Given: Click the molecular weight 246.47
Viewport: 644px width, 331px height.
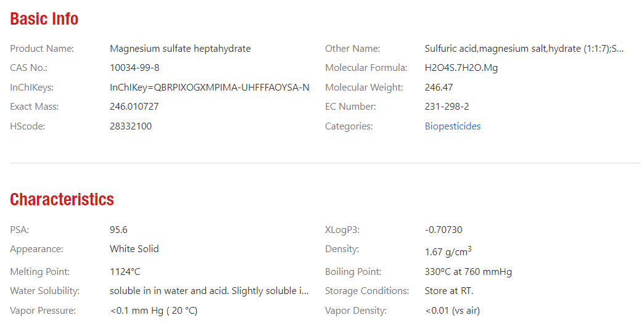Looking at the screenshot, I should (x=439, y=88).
